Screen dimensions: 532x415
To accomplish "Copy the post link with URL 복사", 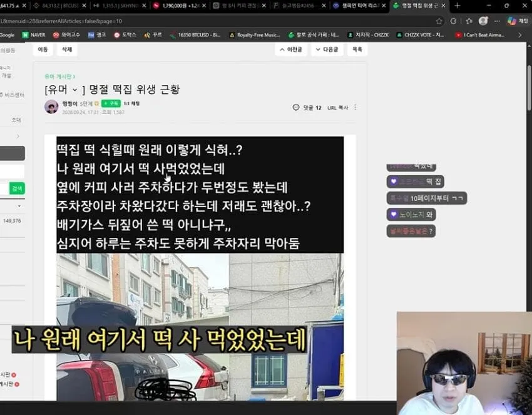I will click(x=337, y=108).
